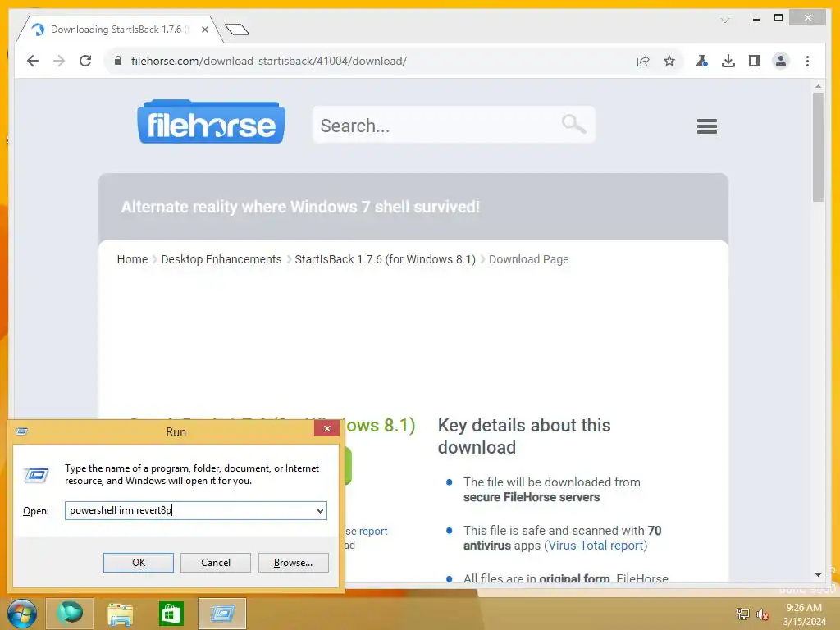Screen dimensions: 840x630
Task: Click the partially hidden report link
Action: 373,531
